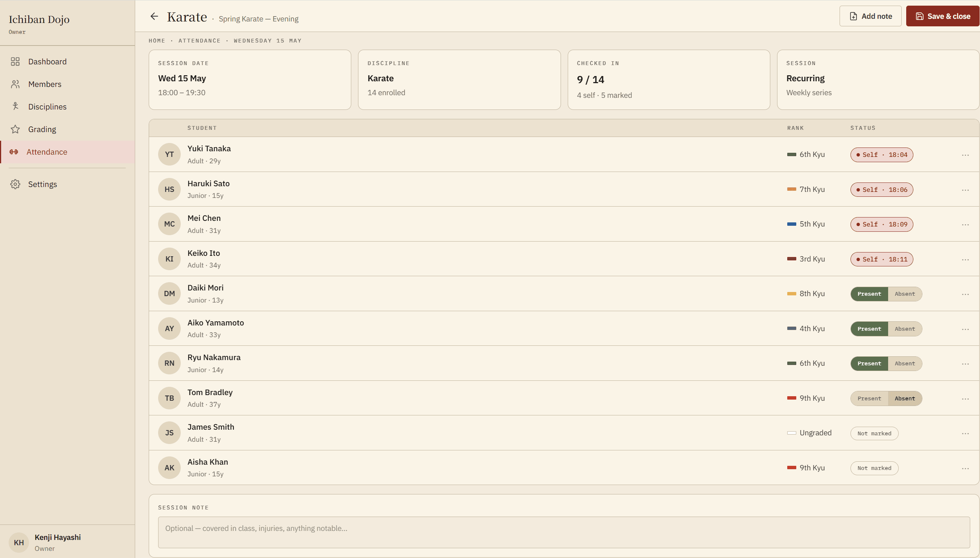Image resolution: width=980 pixels, height=558 pixels.
Task: Mark Aiko Yamamoto as Absent
Action: pyautogui.click(x=904, y=329)
